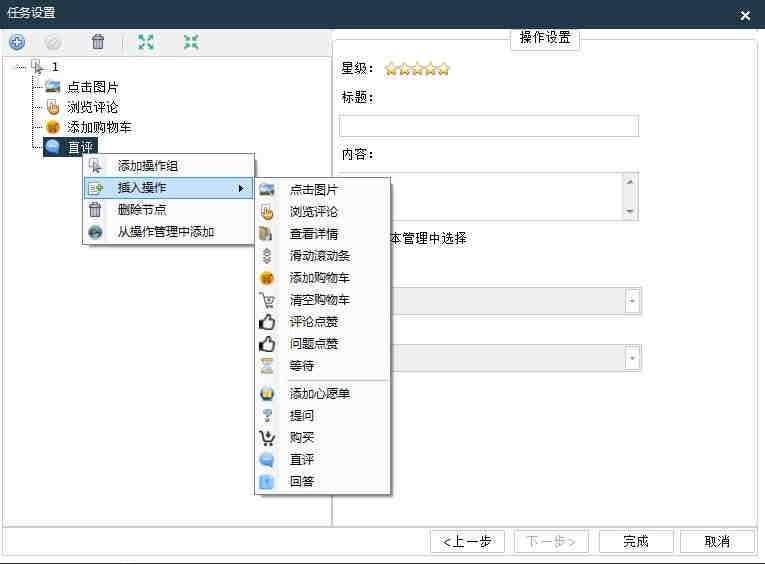This screenshot has height=565, width=765.
Task: Choose 删除节点 from context menu
Action: point(142,210)
